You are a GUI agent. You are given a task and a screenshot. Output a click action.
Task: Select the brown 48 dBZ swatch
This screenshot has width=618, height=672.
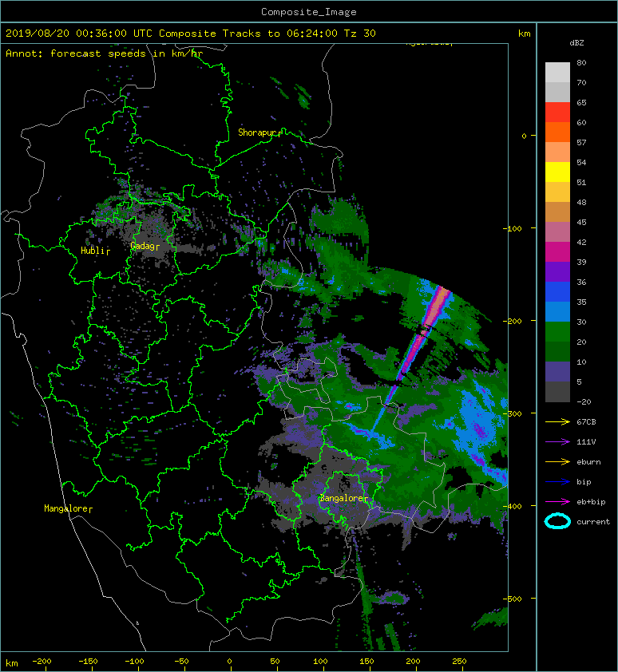[557, 211]
